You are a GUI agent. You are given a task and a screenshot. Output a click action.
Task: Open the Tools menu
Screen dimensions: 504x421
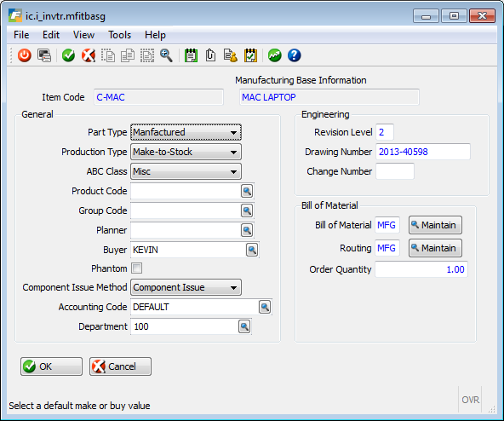click(x=119, y=35)
